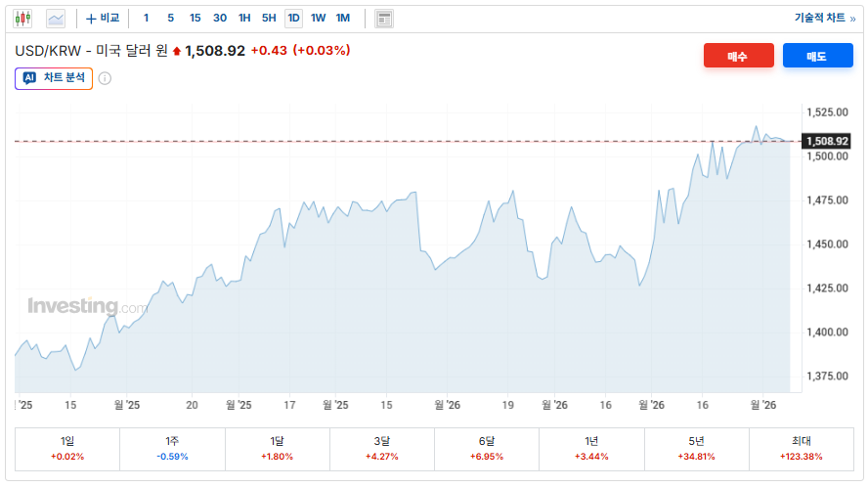The image size is (868, 487).
Task: Click the info icon beside 차트 분석
Action: pyautogui.click(x=105, y=78)
